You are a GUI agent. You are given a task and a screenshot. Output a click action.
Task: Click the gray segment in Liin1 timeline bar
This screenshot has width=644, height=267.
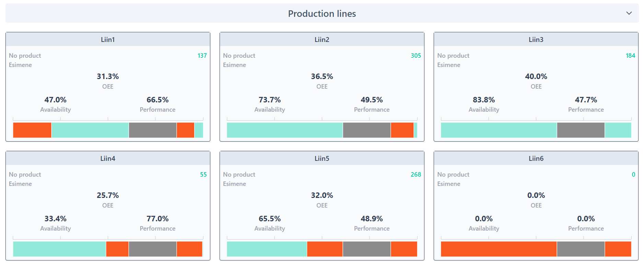tap(153, 130)
